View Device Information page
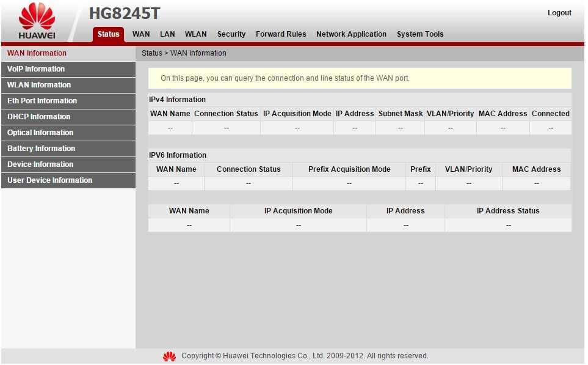588x365 pixels. (x=68, y=164)
